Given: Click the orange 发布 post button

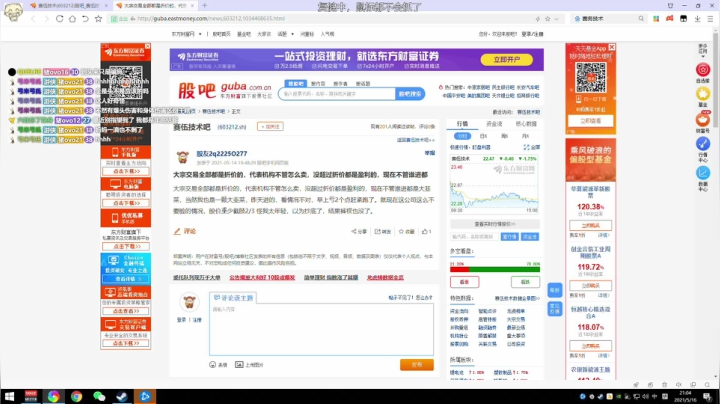Looking at the screenshot, I should 416,365.
